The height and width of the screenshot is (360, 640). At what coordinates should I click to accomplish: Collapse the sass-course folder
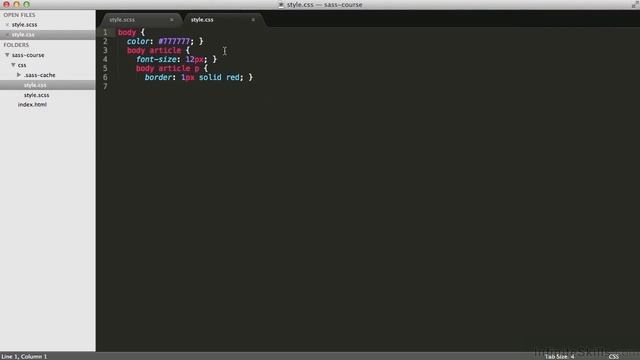7,55
